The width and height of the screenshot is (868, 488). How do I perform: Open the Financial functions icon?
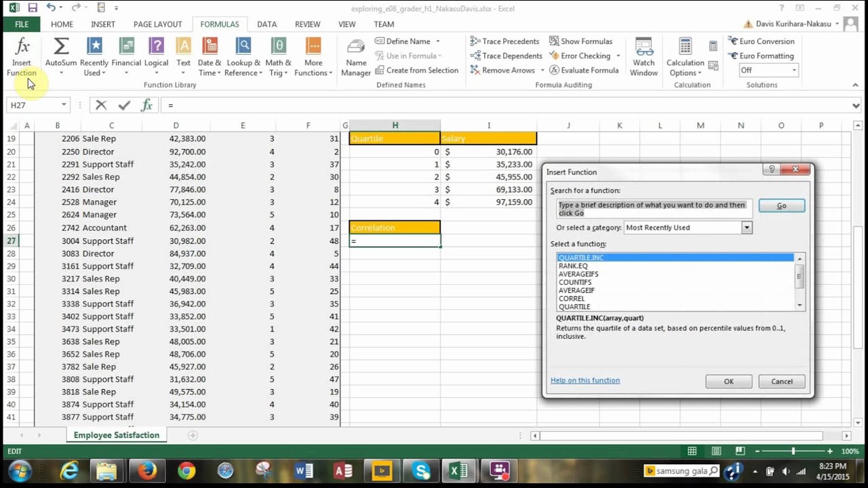pos(126,46)
